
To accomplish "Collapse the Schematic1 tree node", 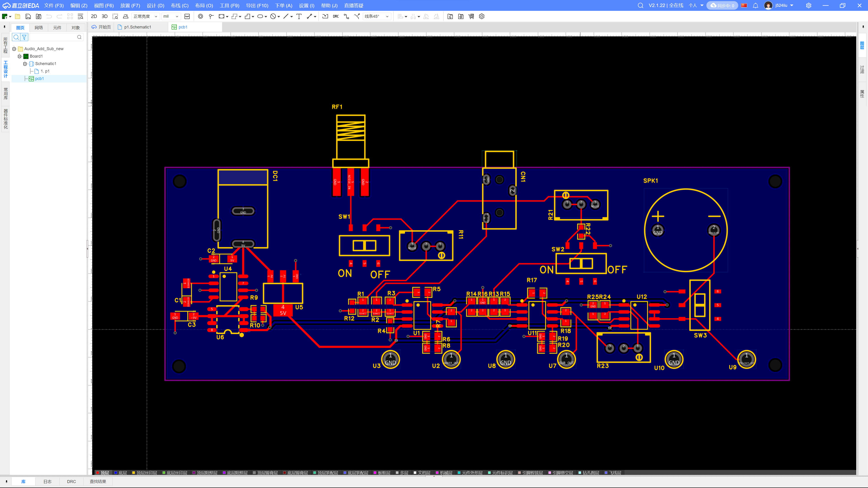I will pyautogui.click(x=25, y=64).
